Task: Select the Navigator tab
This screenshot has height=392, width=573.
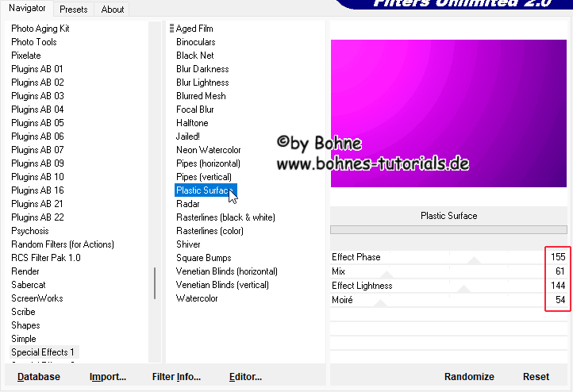Action: (x=27, y=9)
